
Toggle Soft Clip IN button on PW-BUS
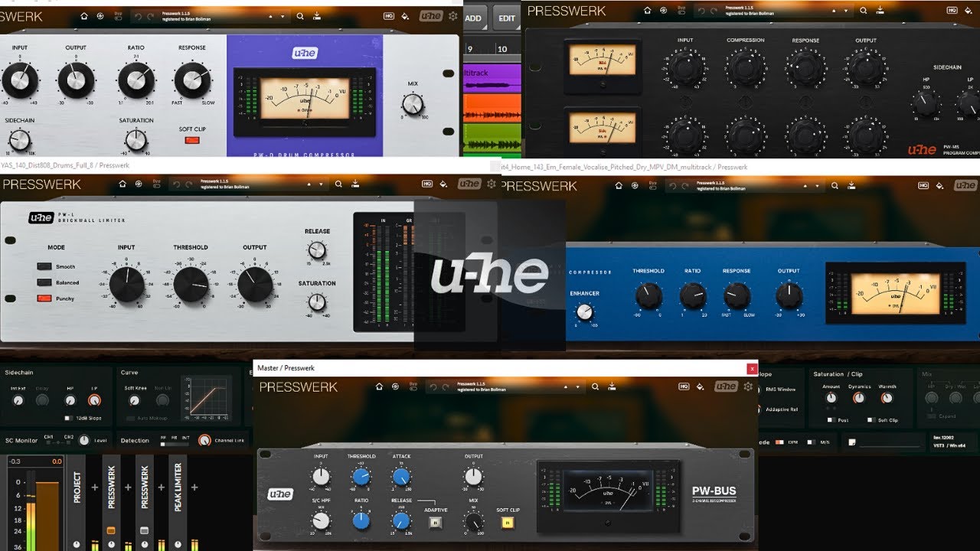coord(507,522)
